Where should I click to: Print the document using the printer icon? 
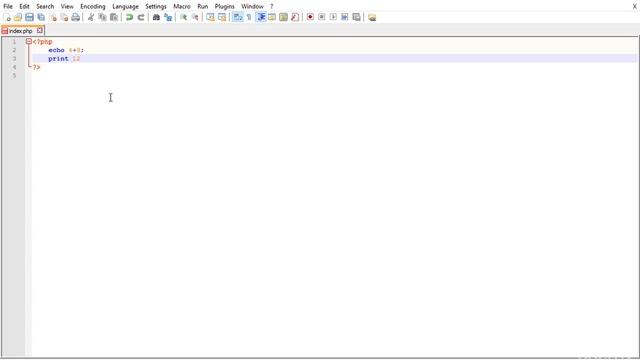[x=76, y=17]
